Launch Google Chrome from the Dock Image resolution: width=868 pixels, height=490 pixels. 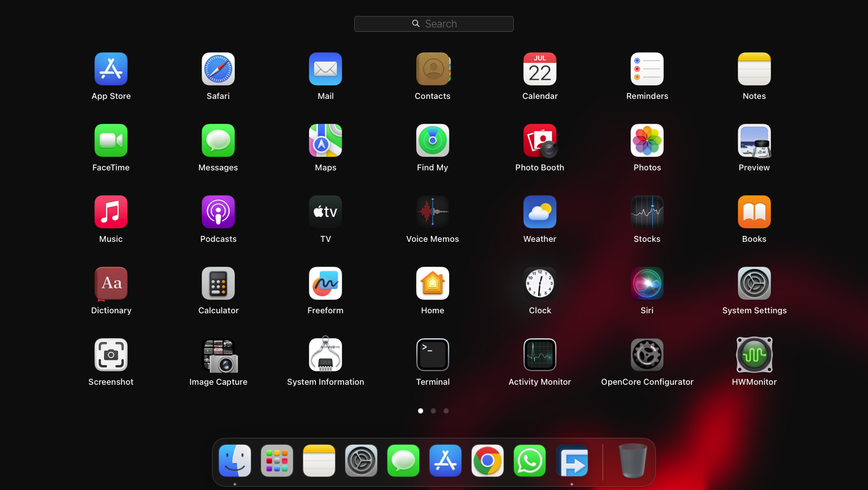coord(488,461)
